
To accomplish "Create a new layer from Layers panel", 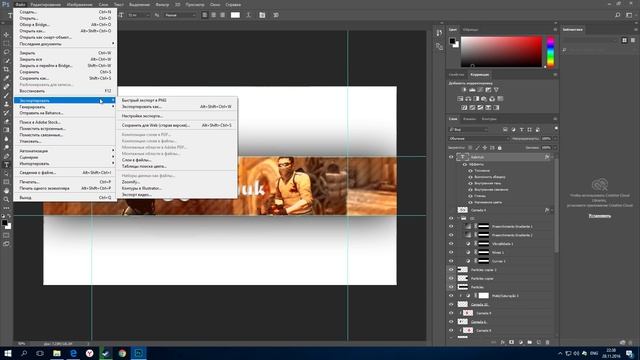I will (538, 342).
